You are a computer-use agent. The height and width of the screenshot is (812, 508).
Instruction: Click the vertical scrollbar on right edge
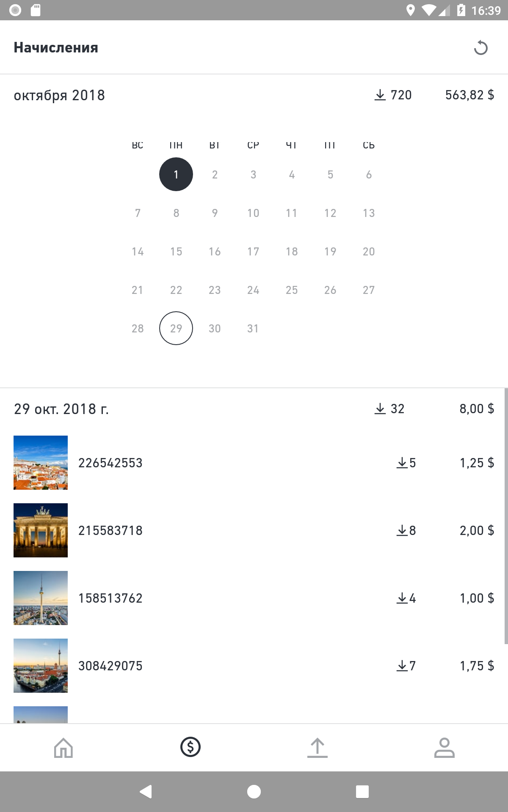[x=506, y=516]
